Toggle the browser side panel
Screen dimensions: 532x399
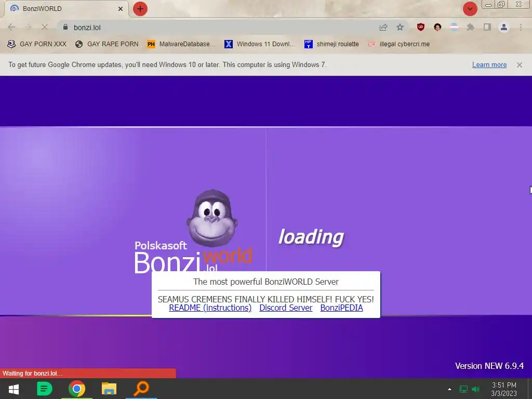(487, 27)
